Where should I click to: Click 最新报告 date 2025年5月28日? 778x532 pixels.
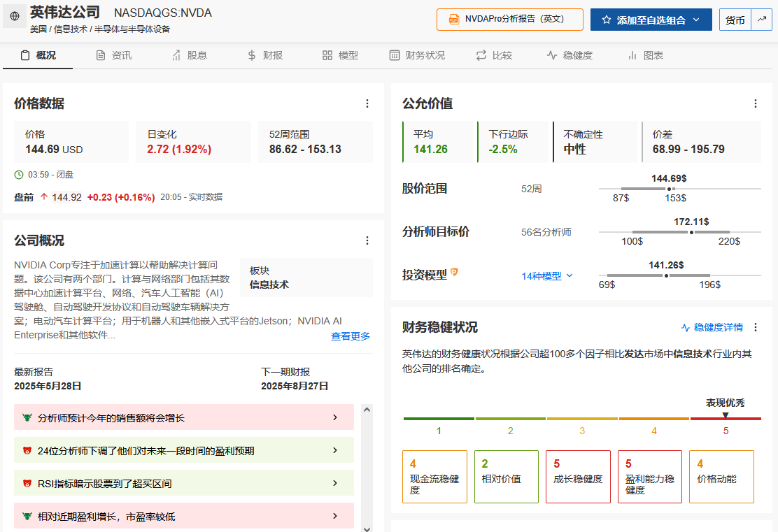tap(48, 386)
